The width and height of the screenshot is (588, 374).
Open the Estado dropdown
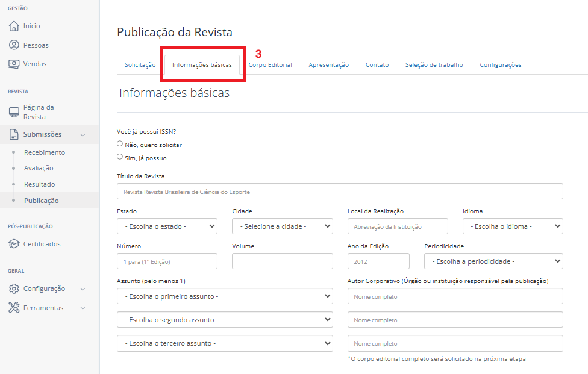click(x=167, y=226)
